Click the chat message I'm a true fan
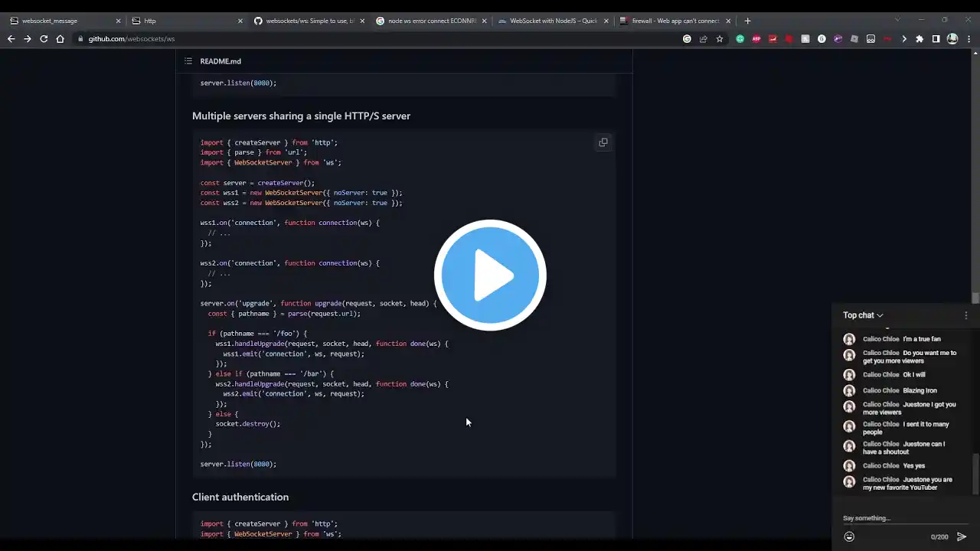The image size is (980, 551). coord(922,339)
